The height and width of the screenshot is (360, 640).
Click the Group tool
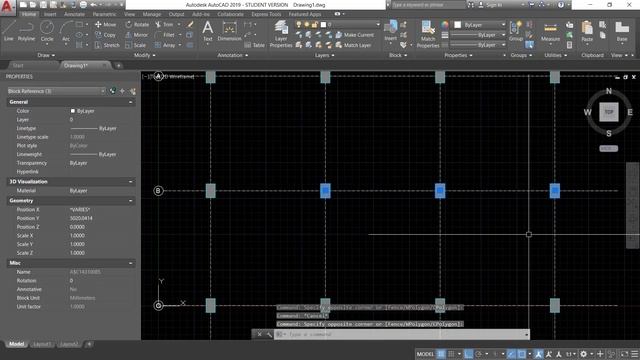(x=516, y=31)
